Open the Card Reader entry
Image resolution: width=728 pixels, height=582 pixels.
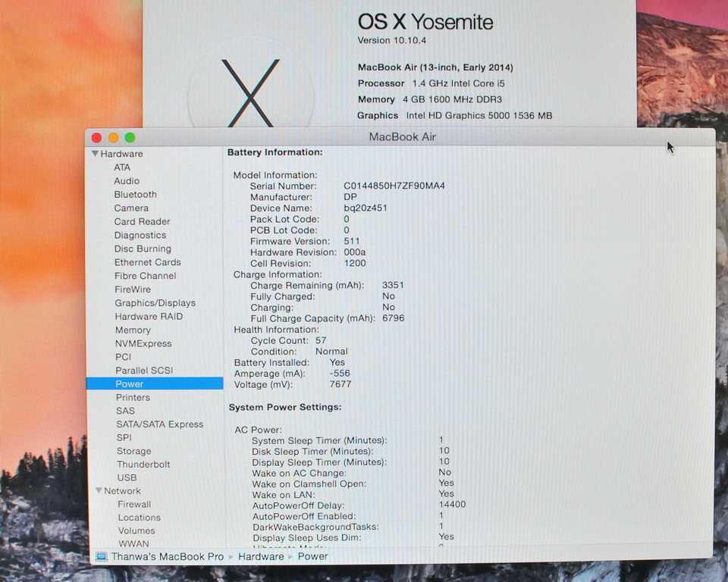click(x=142, y=221)
